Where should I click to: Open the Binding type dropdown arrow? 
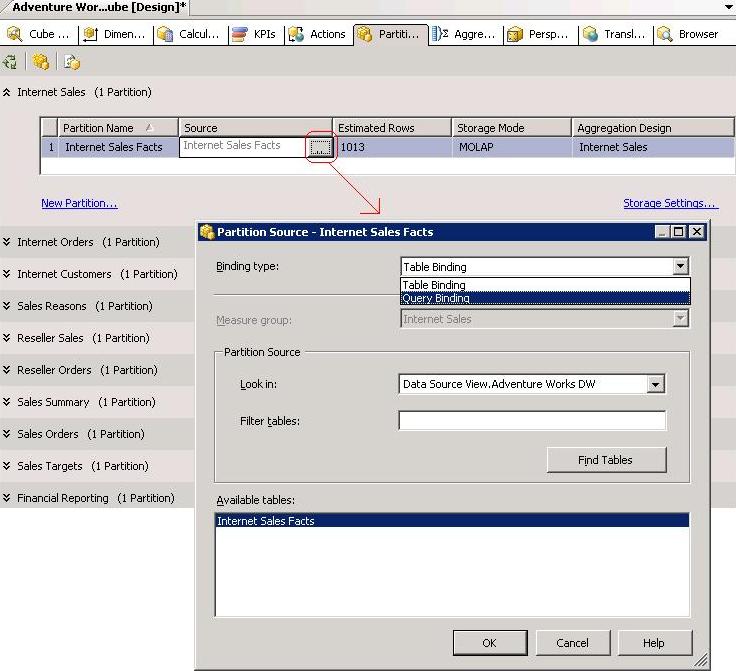(680, 267)
